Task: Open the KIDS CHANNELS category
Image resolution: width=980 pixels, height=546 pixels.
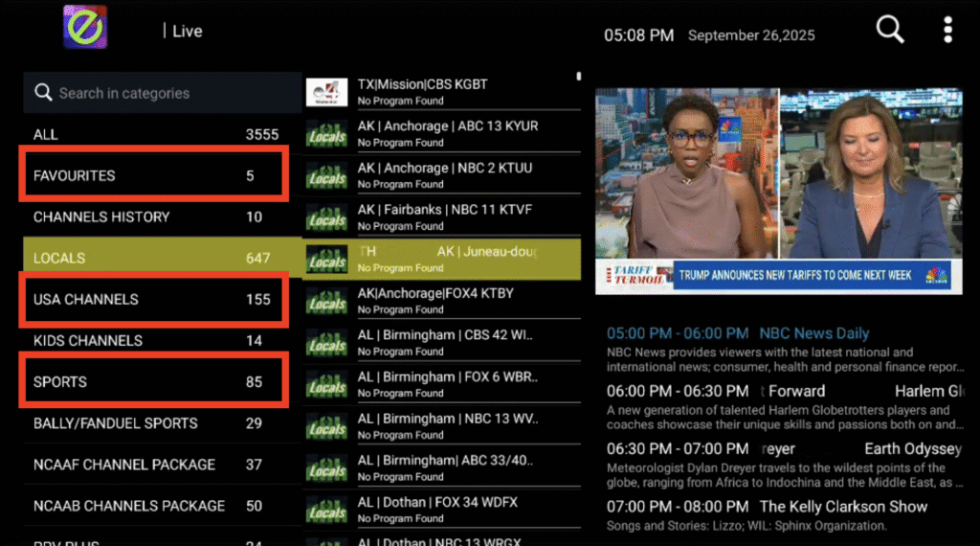Action: tap(163, 341)
